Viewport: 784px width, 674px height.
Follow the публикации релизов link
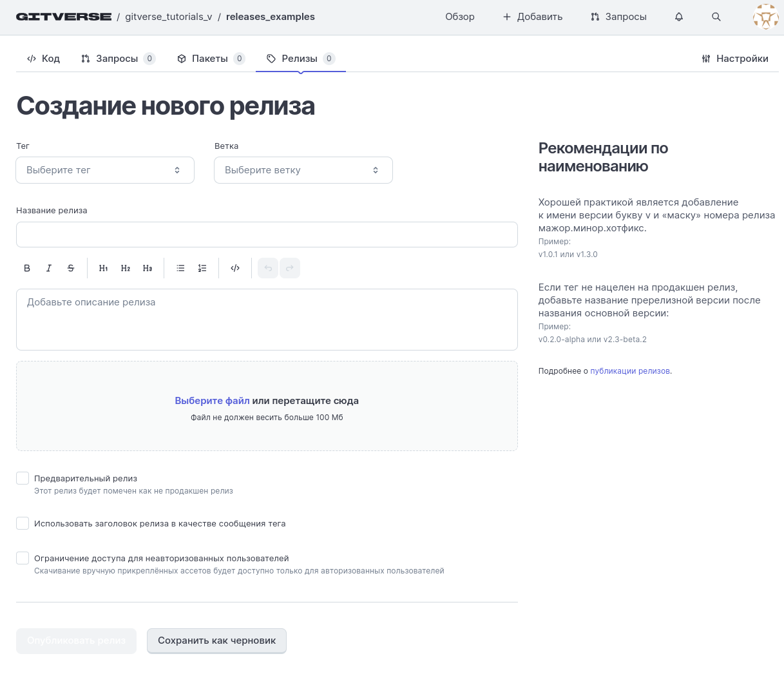coord(630,371)
